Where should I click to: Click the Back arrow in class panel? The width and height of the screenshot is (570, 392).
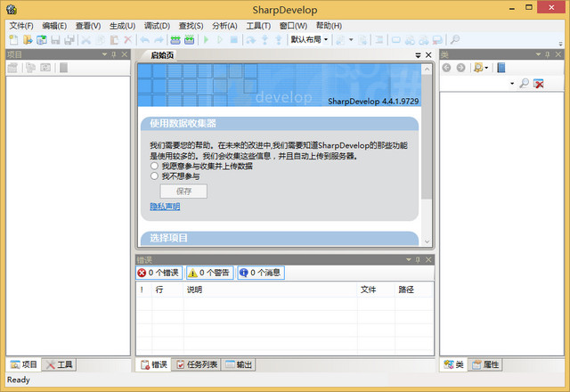447,68
